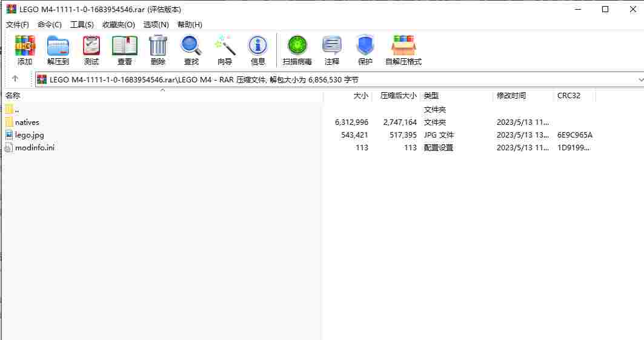Select the natives folder icon
The height and width of the screenshot is (340, 644).
tap(9, 122)
